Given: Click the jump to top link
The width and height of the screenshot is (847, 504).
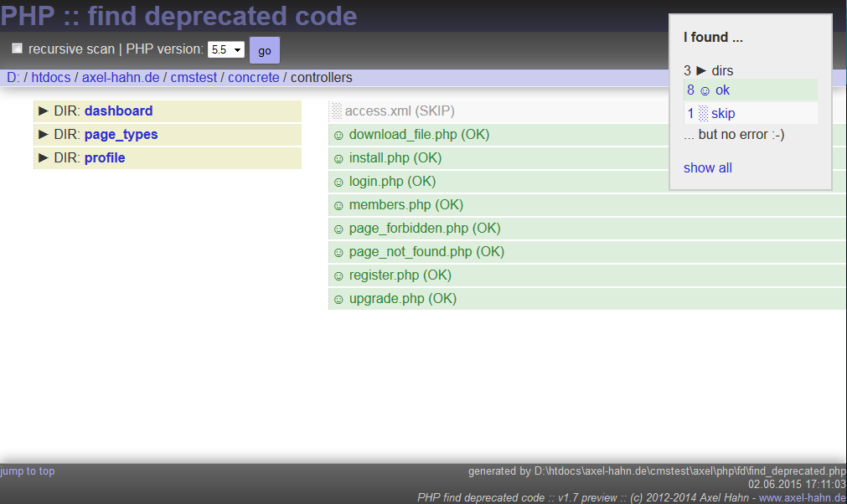Looking at the screenshot, I should point(27,471).
